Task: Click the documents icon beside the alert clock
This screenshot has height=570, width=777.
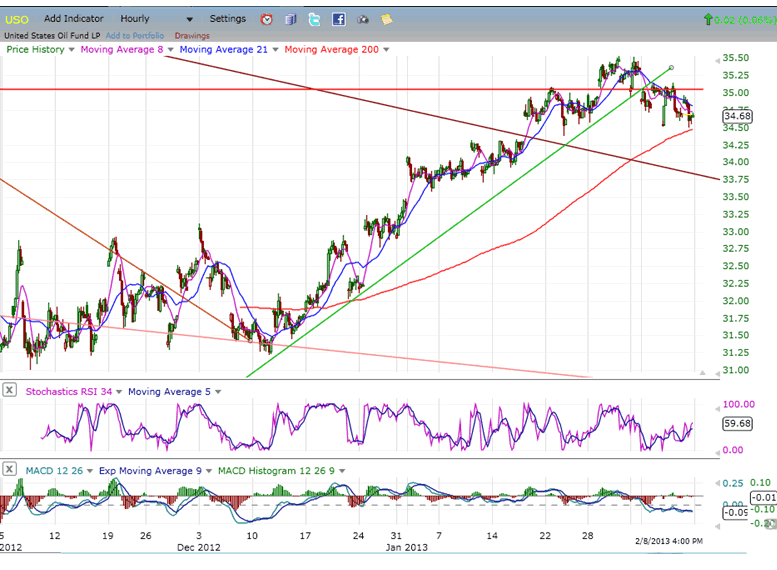Action: pyautogui.click(x=291, y=19)
